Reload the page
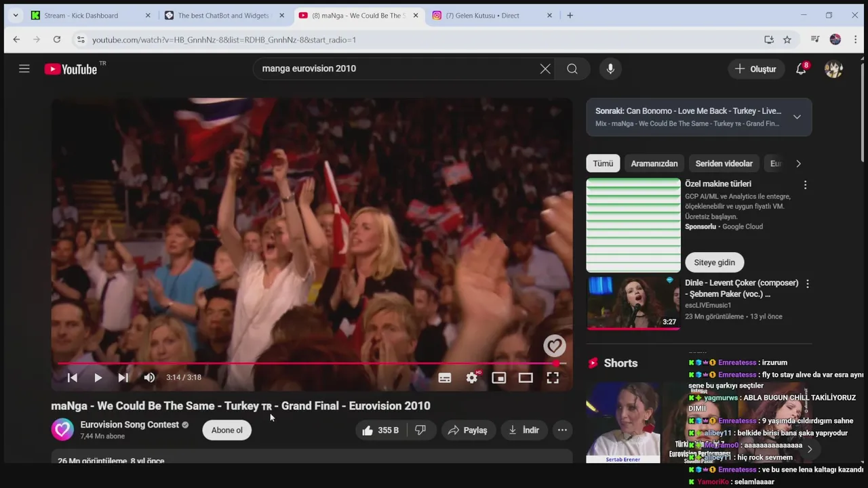This screenshot has width=868, height=488. pos(57,39)
